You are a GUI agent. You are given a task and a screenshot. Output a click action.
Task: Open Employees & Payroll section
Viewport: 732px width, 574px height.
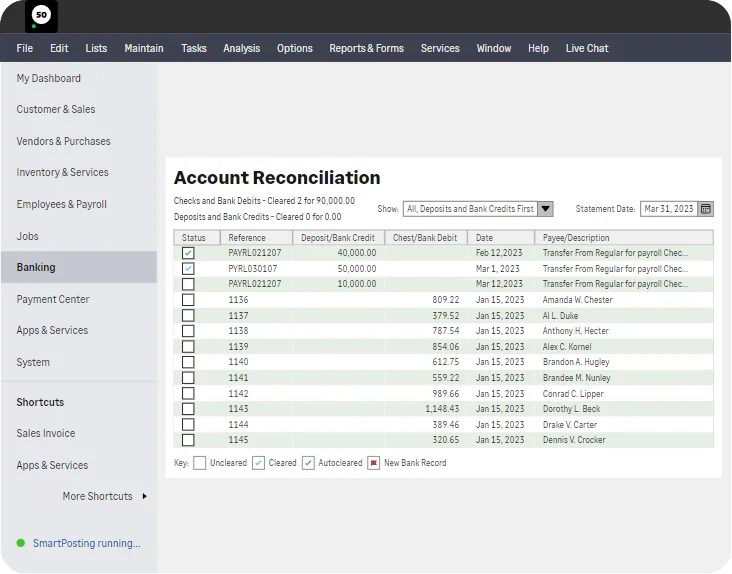click(x=62, y=204)
